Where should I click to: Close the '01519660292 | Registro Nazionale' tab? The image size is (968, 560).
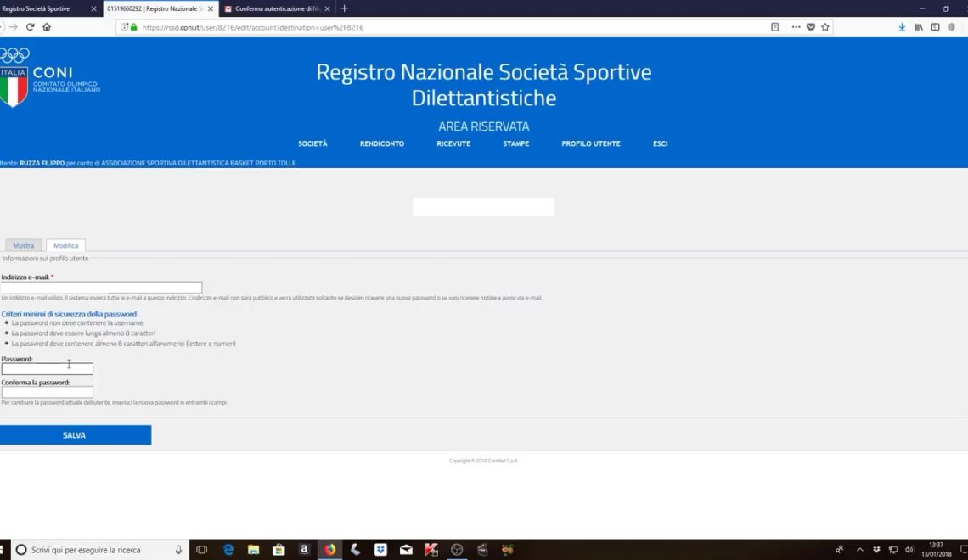[211, 8]
